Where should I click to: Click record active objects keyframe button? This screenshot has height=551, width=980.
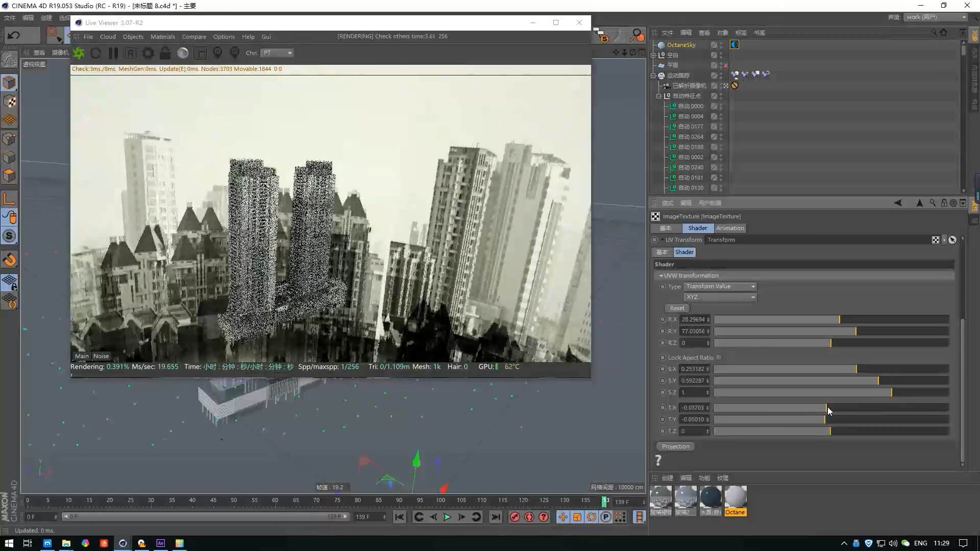click(x=514, y=517)
